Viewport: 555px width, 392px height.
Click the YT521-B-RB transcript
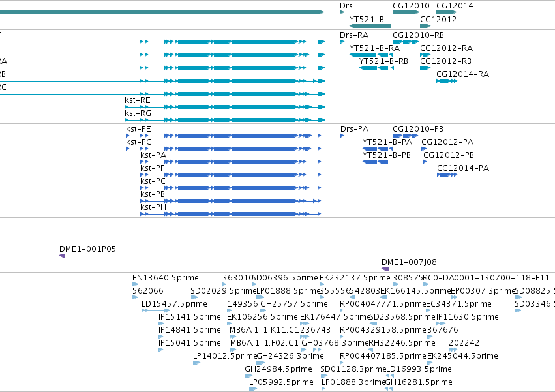(376, 68)
